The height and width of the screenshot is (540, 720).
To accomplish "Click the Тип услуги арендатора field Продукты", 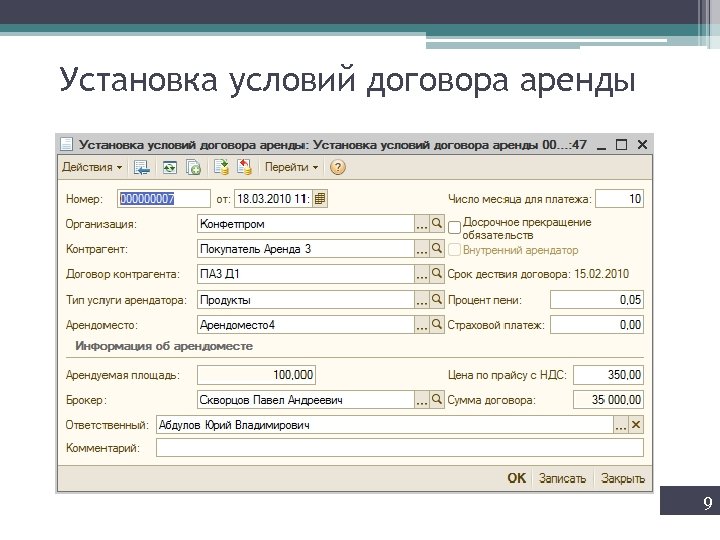I will point(306,300).
